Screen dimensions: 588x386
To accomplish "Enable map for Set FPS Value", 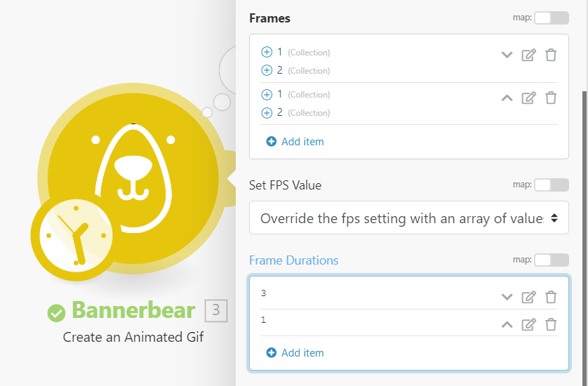I will tap(551, 185).
